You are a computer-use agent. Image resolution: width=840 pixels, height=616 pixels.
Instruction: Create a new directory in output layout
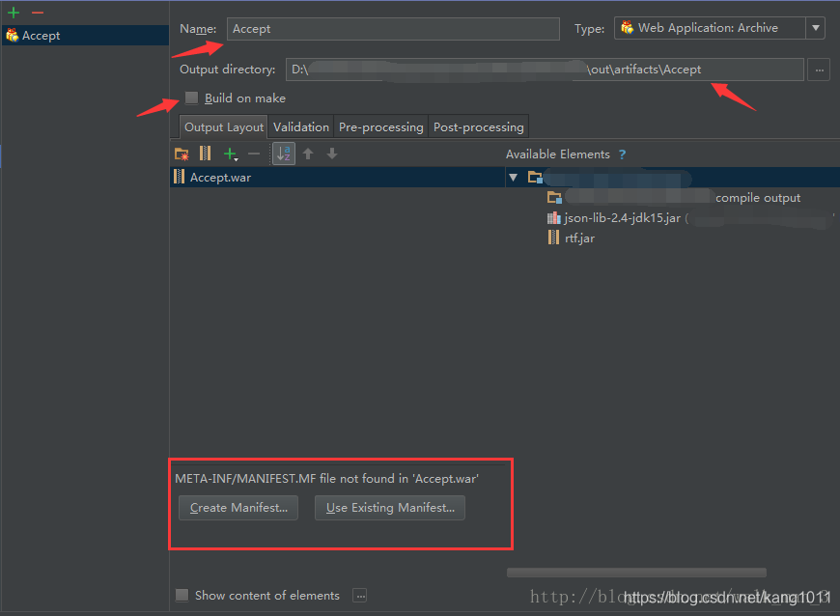tap(182, 154)
